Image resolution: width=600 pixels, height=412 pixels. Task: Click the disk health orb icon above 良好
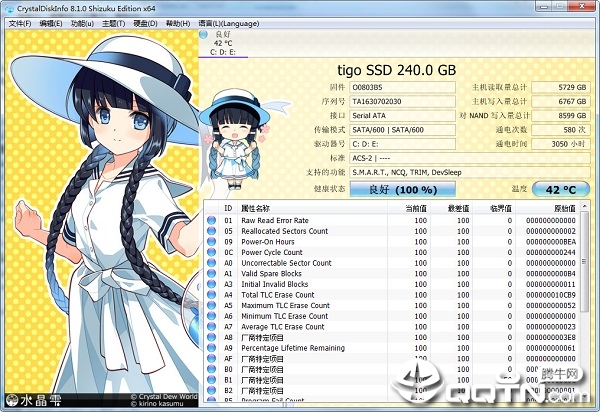[x=203, y=34]
